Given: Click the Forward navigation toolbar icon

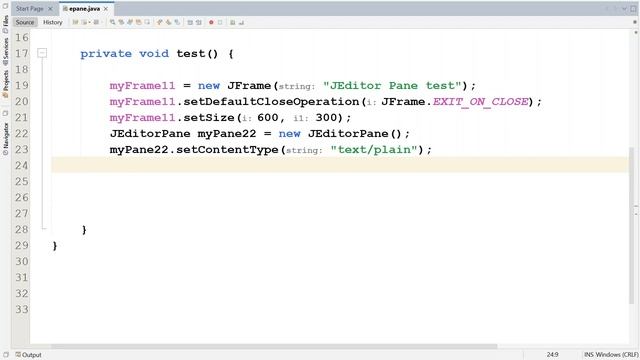Looking at the screenshot, I should [x=97, y=22].
